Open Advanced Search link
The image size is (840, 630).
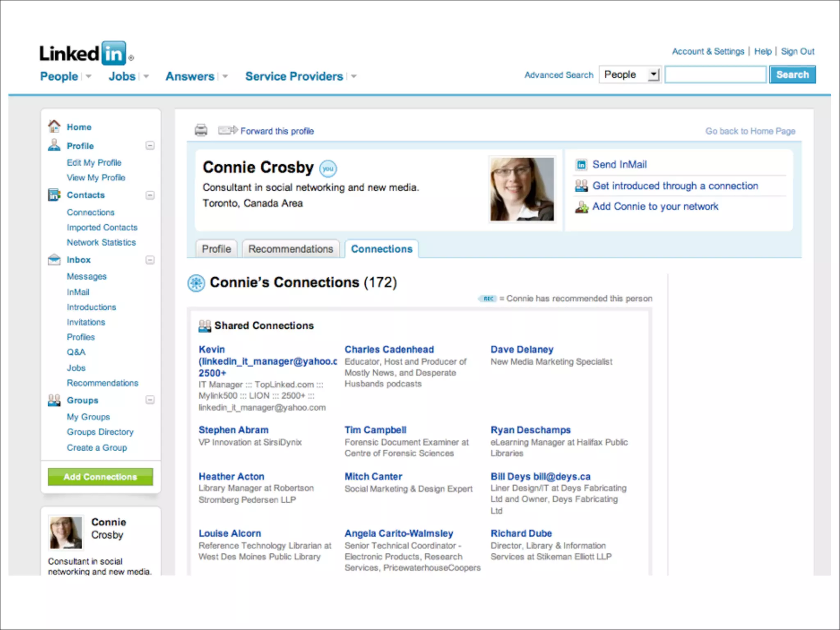559,75
